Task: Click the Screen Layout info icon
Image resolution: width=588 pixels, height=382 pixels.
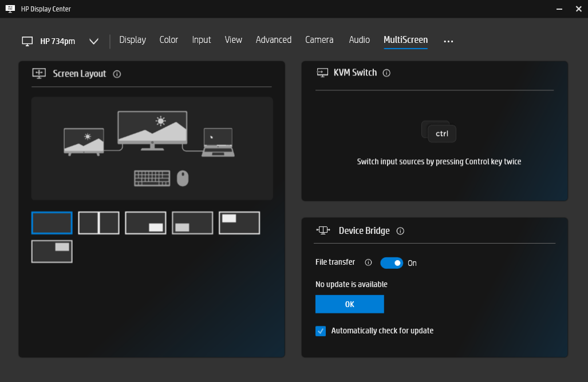Action: pyautogui.click(x=117, y=74)
